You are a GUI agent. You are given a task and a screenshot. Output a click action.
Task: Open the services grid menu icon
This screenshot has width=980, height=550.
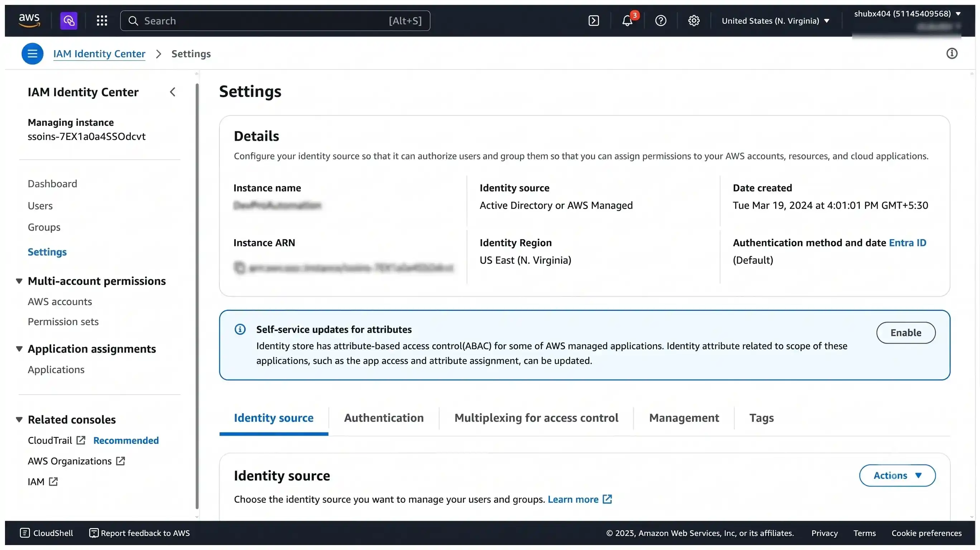tap(102, 20)
